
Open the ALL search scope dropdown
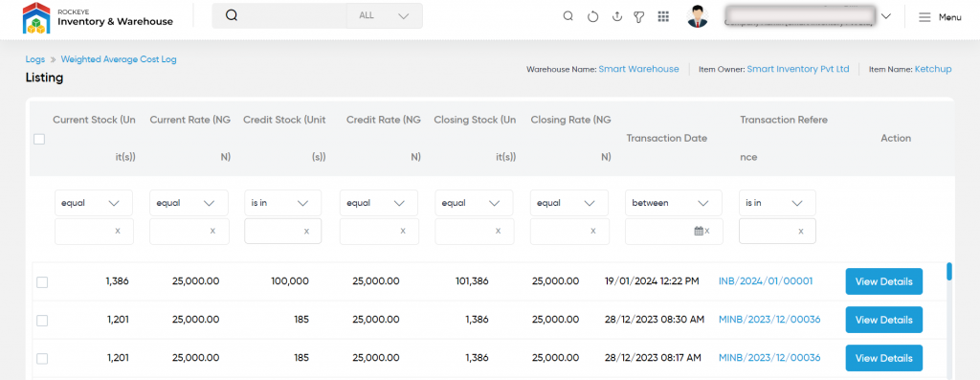[x=385, y=15]
